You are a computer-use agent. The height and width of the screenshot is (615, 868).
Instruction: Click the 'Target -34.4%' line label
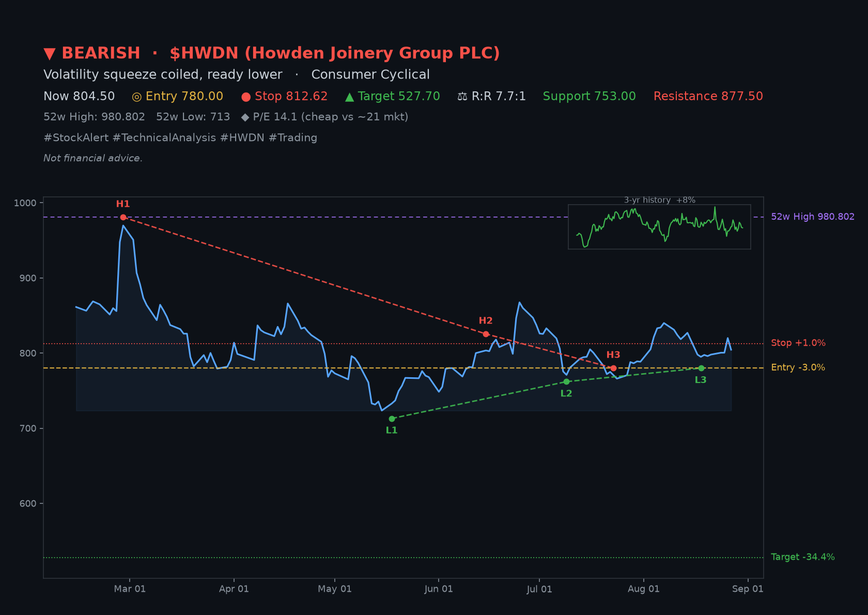(x=803, y=557)
